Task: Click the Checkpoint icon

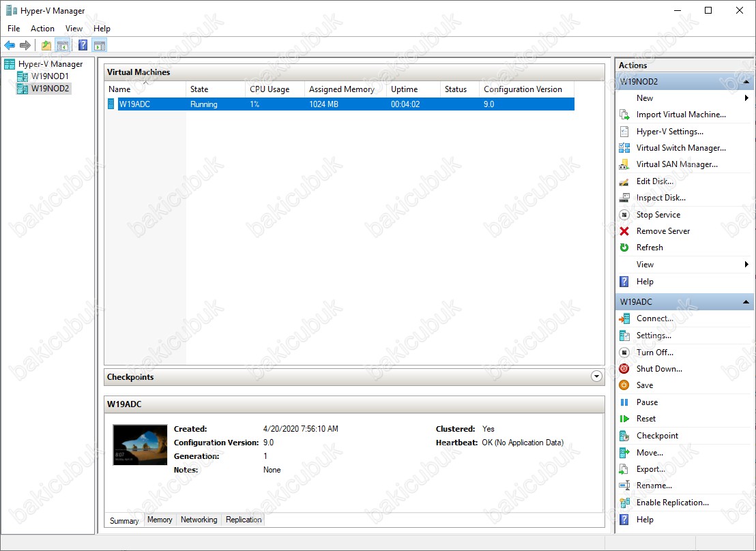Action: 624,436
